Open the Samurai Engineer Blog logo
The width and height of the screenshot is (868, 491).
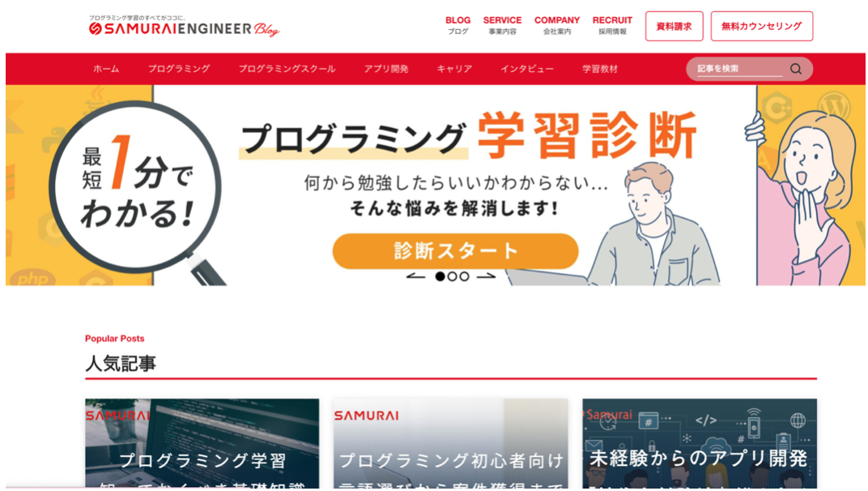184,27
